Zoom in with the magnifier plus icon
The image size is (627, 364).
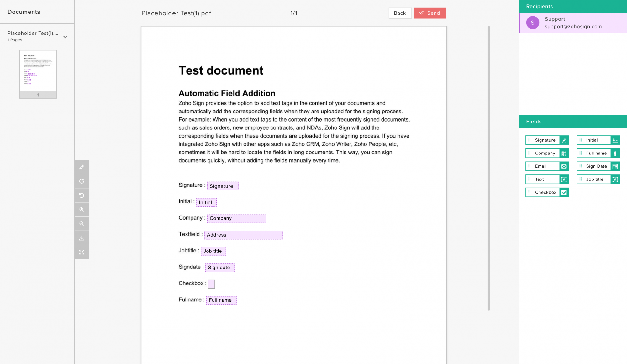coord(82,210)
